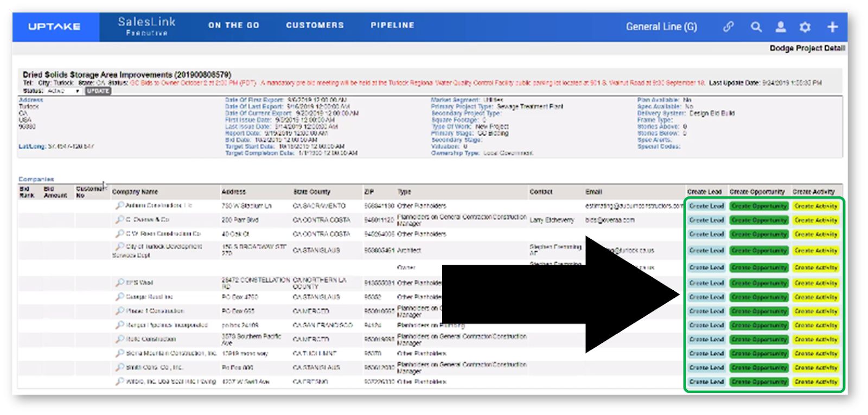Click magnifier icon in the bottom company row
868x415 pixels.
[x=119, y=381]
